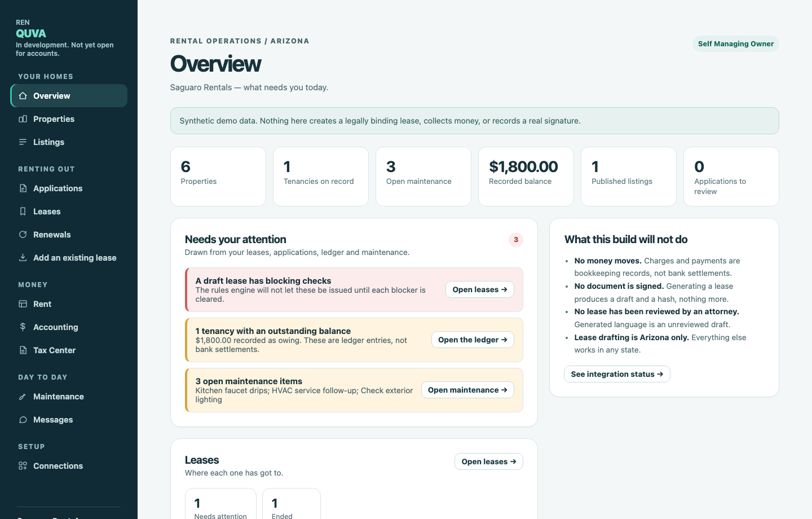
Task: Go to Accounting
Action: [69, 327]
